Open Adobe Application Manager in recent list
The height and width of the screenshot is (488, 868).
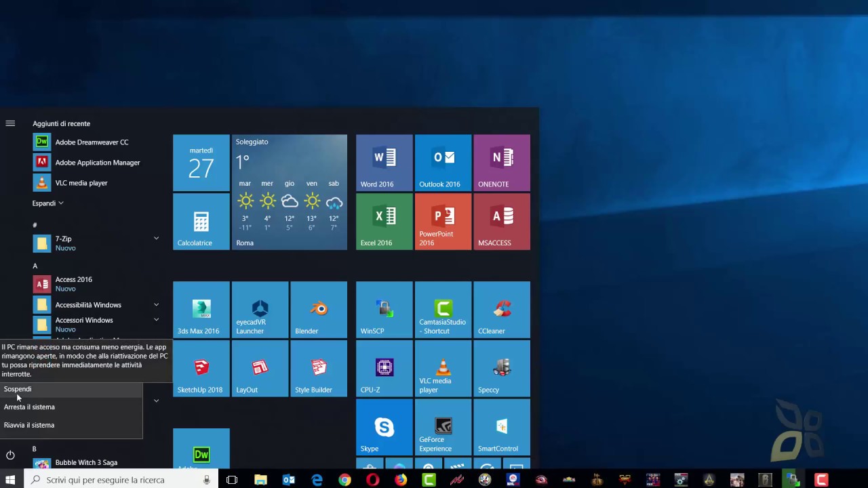[x=97, y=163]
